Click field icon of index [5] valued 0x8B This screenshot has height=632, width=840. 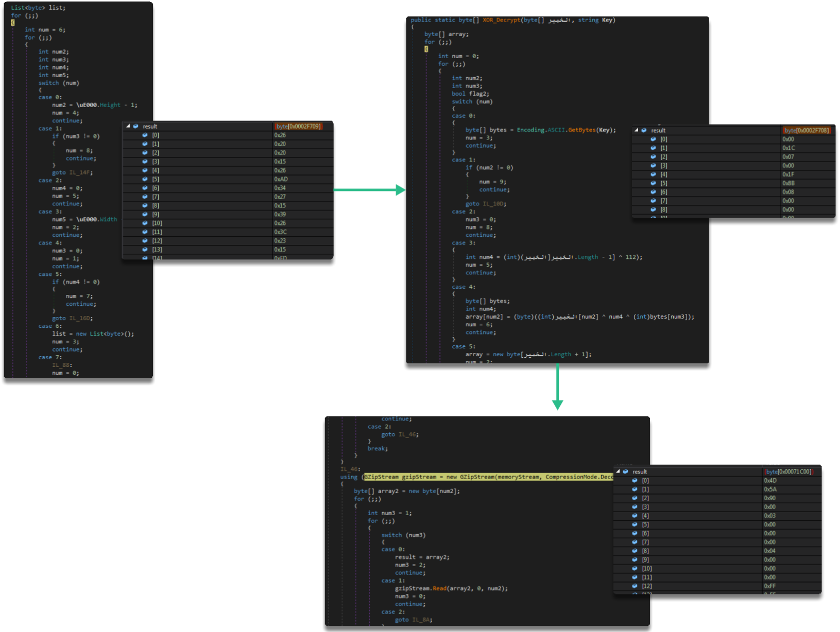tap(653, 183)
